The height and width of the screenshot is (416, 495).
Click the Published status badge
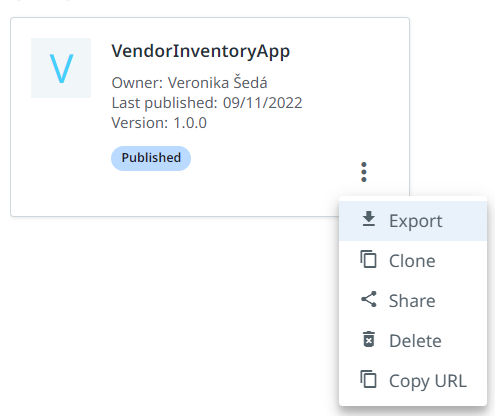[151, 158]
